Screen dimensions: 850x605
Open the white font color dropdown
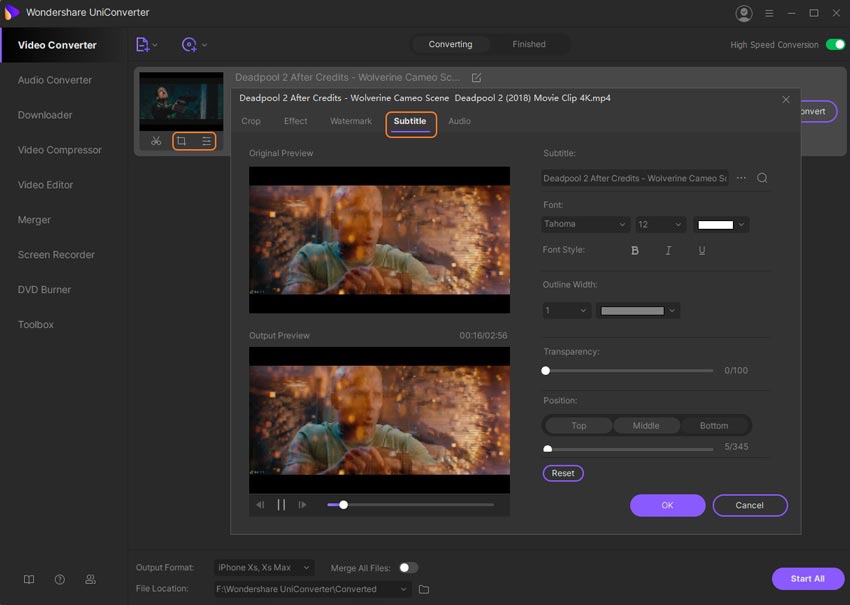721,224
